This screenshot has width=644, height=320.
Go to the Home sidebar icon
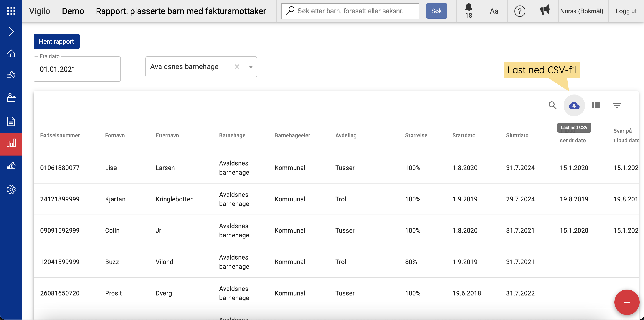(x=11, y=53)
